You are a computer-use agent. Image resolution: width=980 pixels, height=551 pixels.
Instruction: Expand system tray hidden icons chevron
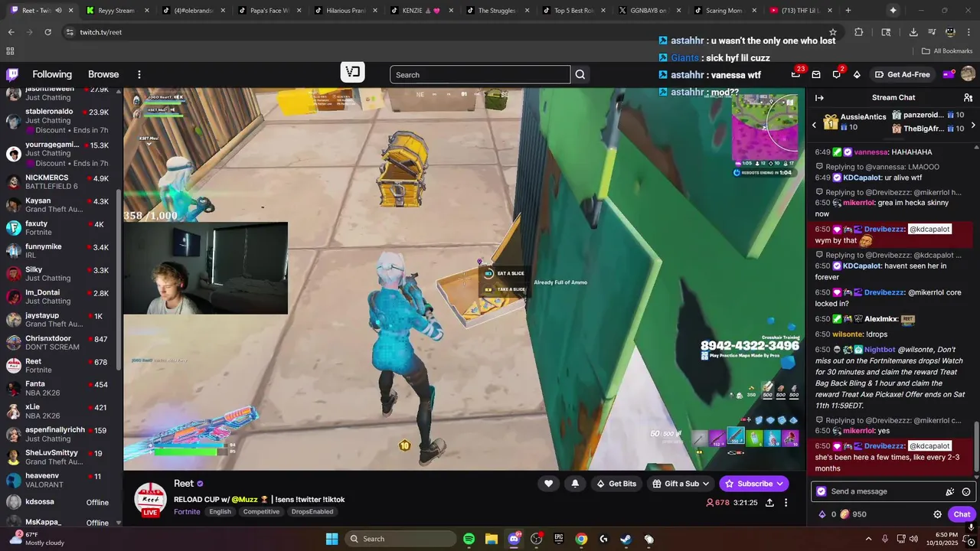[x=870, y=539]
